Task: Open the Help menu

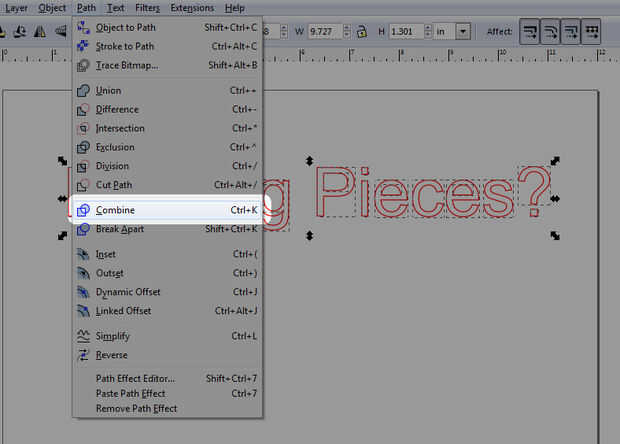Action: pyautogui.click(x=234, y=8)
